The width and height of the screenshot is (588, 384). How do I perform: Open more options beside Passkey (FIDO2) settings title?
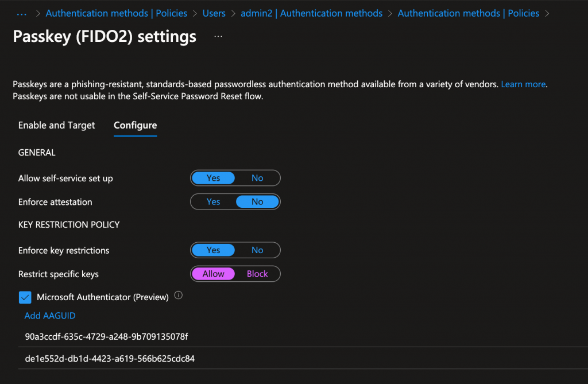coord(218,36)
